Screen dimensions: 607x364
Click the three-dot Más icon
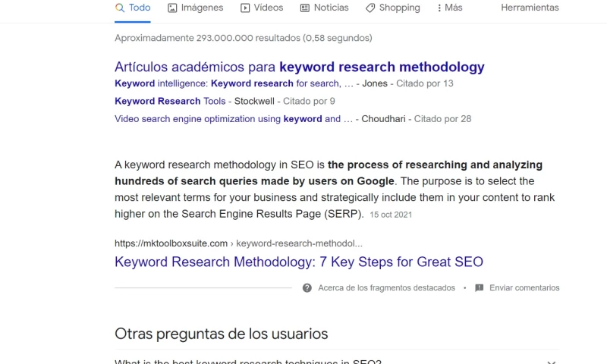coord(439,8)
